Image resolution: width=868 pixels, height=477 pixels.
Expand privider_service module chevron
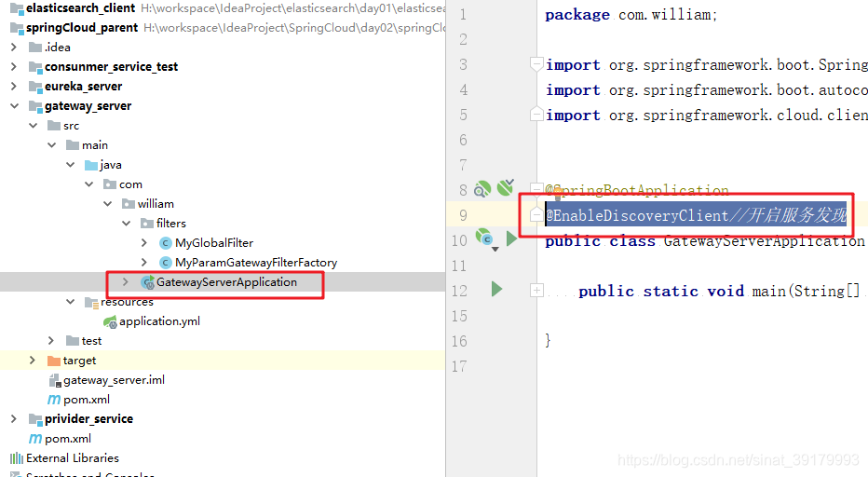tap(14, 419)
